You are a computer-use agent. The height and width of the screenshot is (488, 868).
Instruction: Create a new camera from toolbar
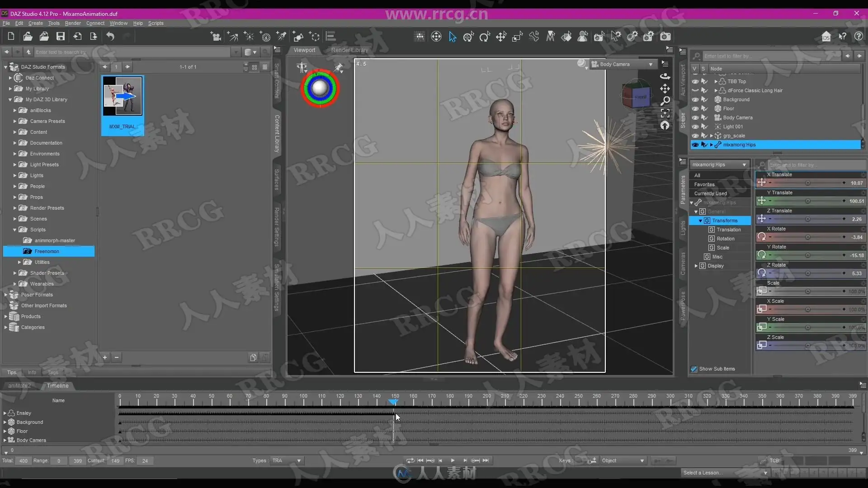pyautogui.click(x=216, y=37)
